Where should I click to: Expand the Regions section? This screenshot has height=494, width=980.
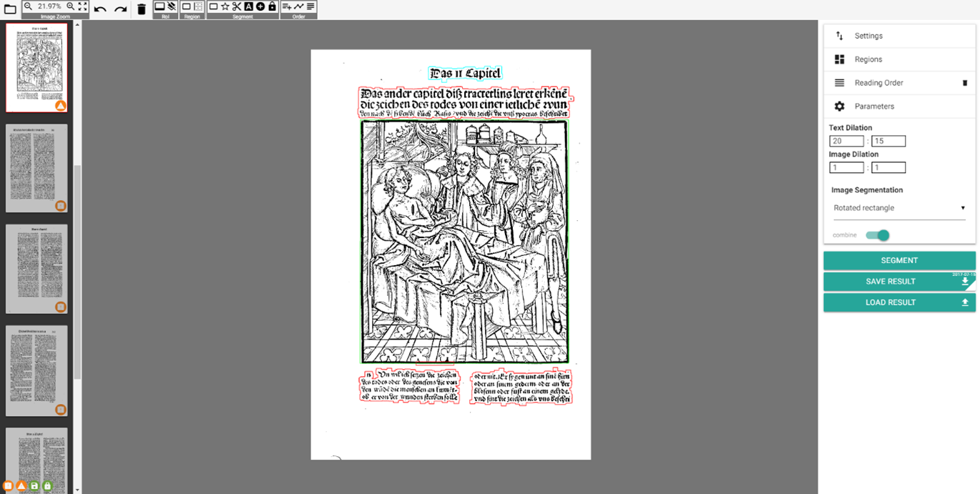pyautogui.click(x=899, y=59)
